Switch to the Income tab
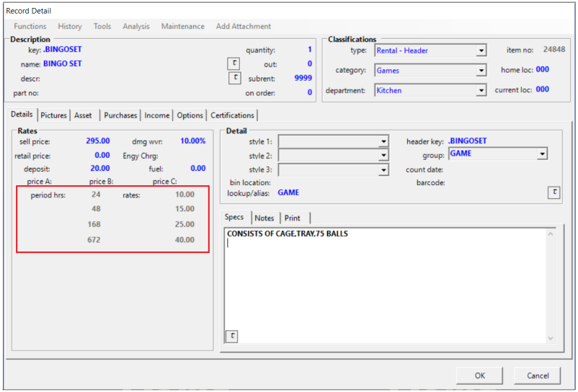Viewport: 578px width, 392px height. coord(156,115)
